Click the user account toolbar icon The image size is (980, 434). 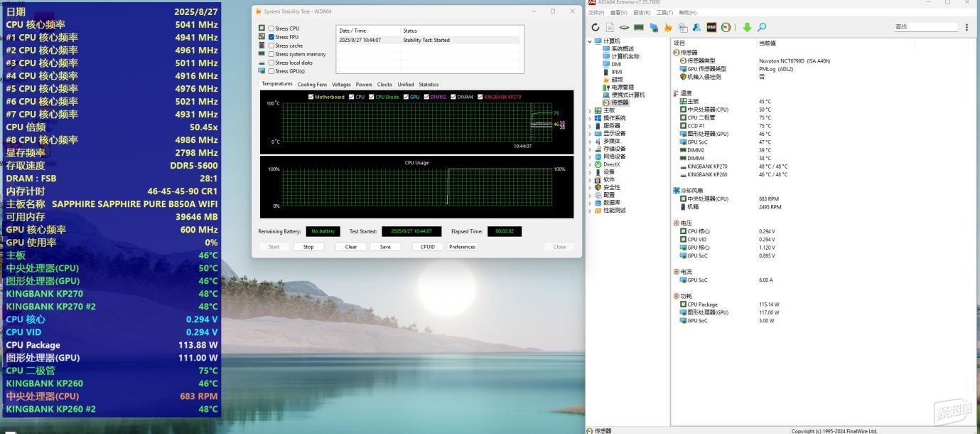pos(696,27)
